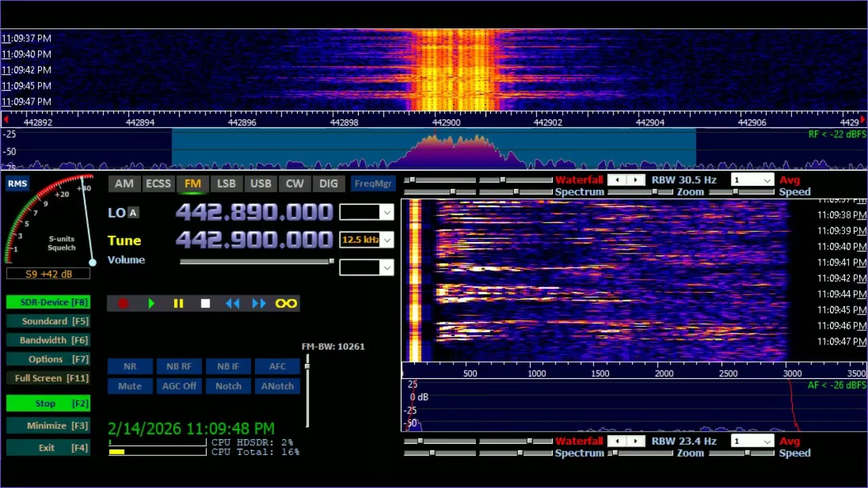Click the right arrow beside RBW 30.5 Hz
The height and width of the screenshot is (488, 868).
[x=635, y=180]
